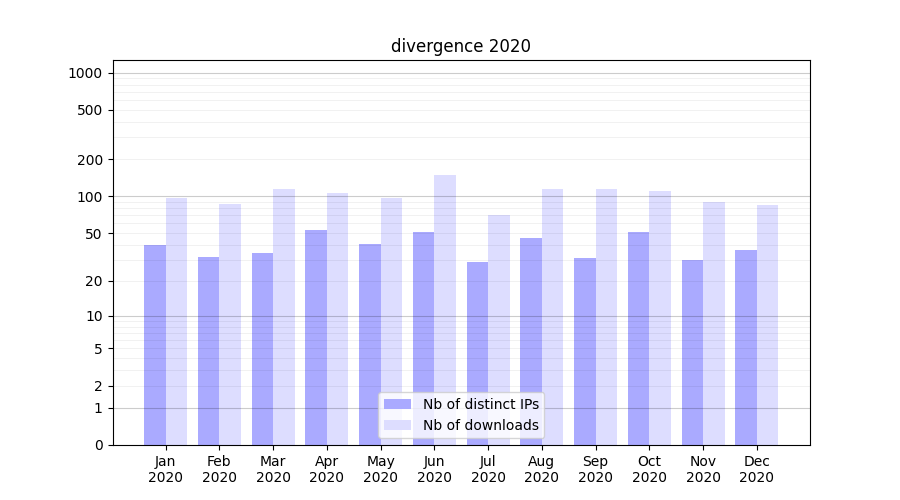Image resolution: width=900 pixels, height=500 pixels.
Task: Select the 'Nov 2020' x-axis label
Action: [x=703, y=469]
